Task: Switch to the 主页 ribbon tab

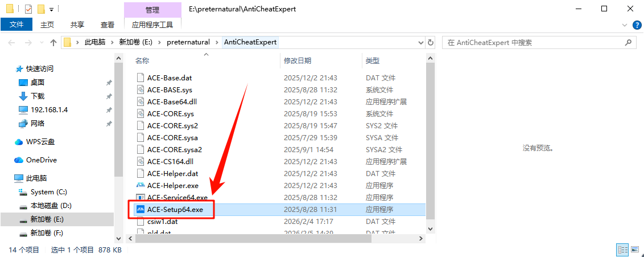Action: 47,25
